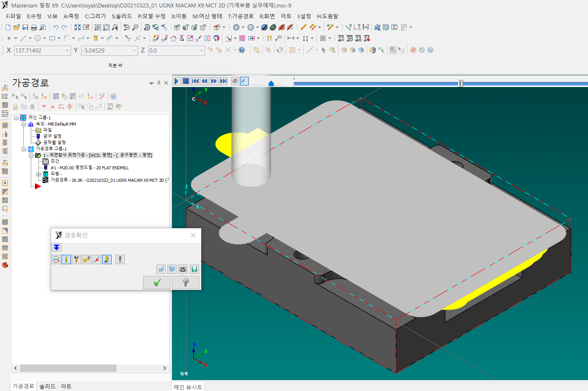Toggle display holder option in 경로확인 dialog
588x391 pixels.
click(76, 259)
